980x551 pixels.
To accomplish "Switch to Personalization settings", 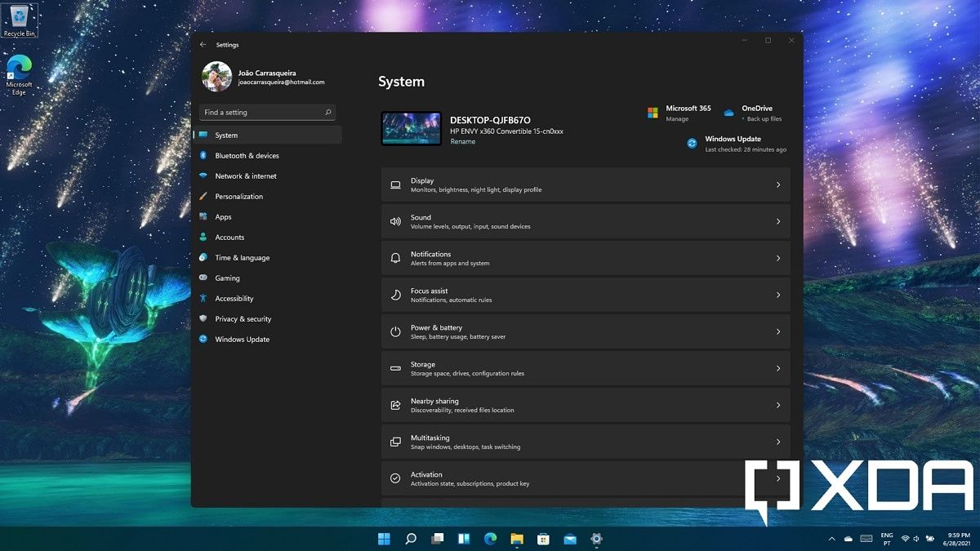I will point(238,196).
